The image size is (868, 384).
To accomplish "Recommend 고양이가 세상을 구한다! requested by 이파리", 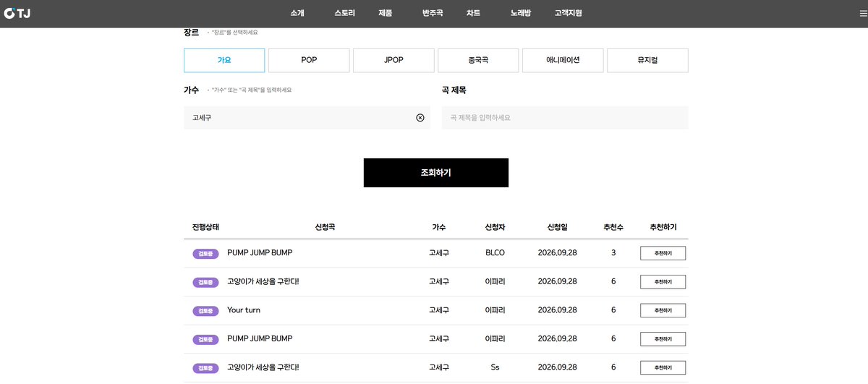I will [663, 282].
